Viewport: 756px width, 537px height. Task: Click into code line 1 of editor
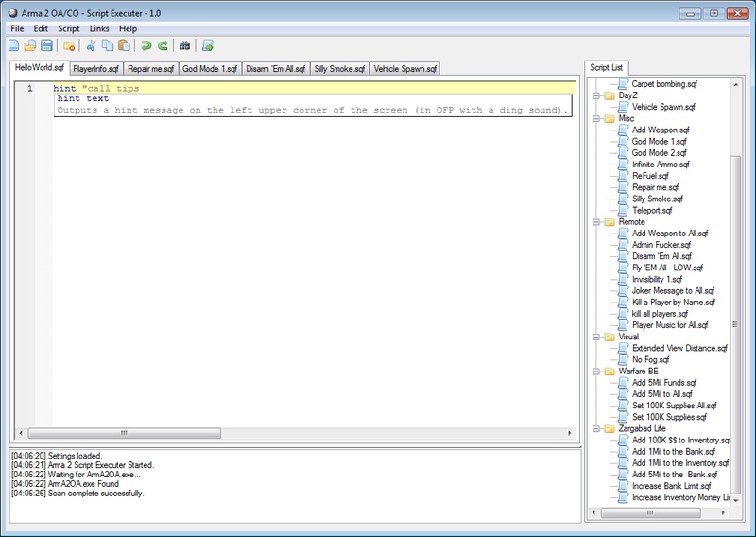[314, 88]
